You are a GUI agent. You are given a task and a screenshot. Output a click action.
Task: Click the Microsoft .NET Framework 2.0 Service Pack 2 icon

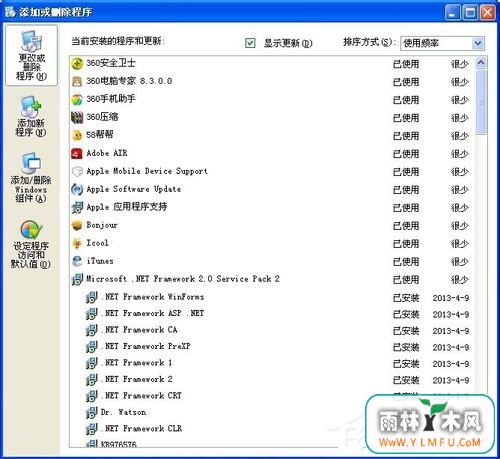[x=77, y=279]
